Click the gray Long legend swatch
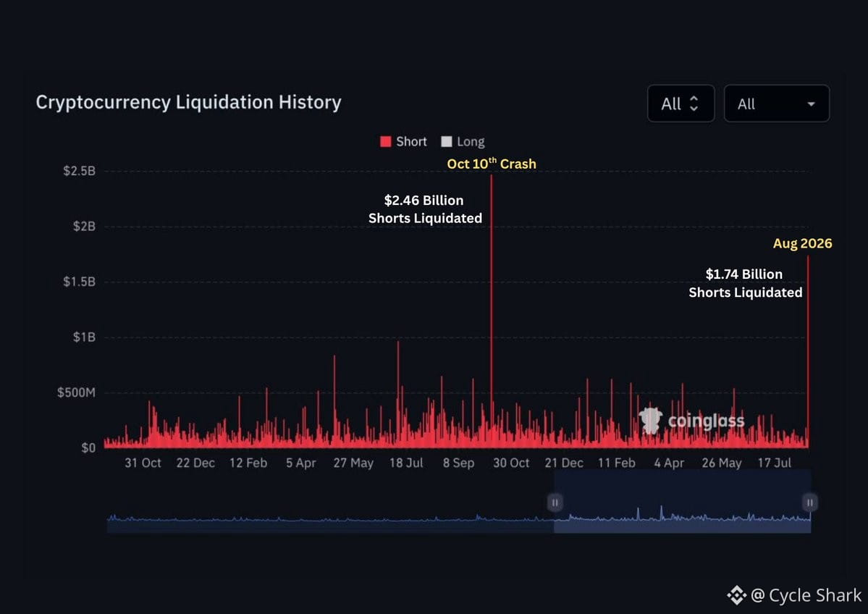 [x=446, y=142]
